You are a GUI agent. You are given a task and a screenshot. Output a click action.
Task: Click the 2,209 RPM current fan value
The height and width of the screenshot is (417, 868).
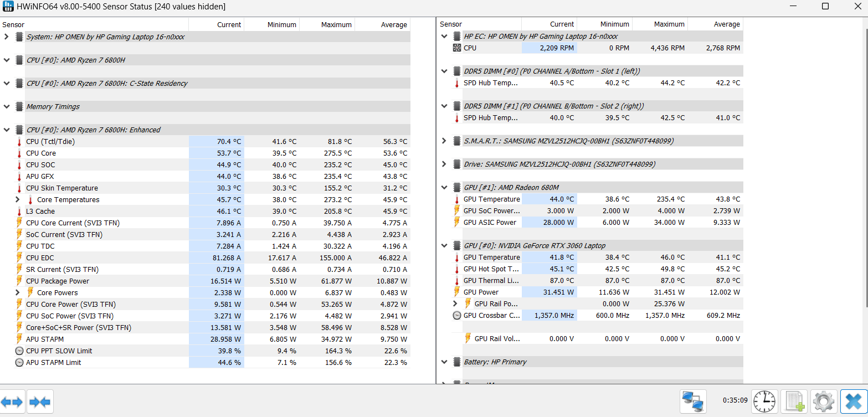[556, 48]
